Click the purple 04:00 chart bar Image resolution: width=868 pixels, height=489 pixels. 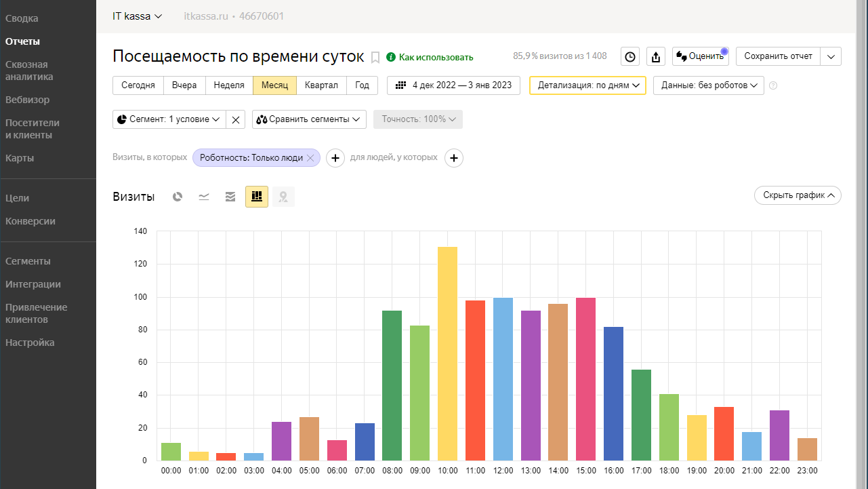pyautogui.click(x=282, y=441)
